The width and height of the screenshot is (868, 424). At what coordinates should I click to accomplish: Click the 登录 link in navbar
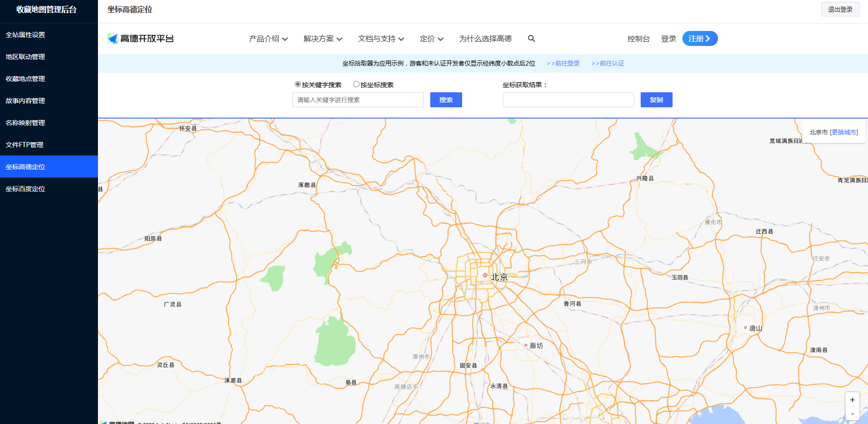[x=668, y=39]
